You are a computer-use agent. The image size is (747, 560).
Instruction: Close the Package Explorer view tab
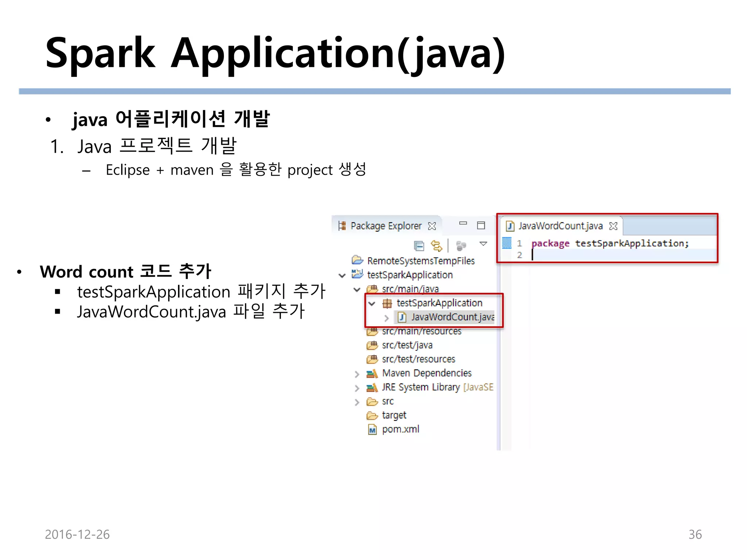click(432, 226)
